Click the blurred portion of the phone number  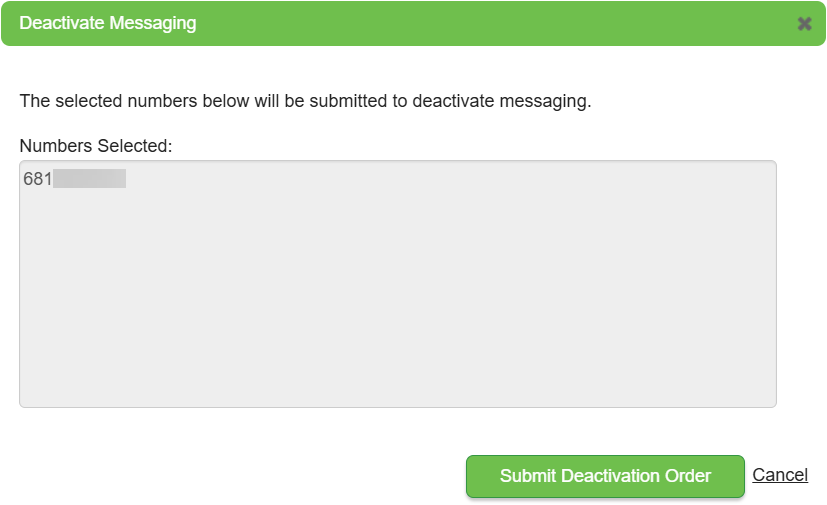click(89, 179)
